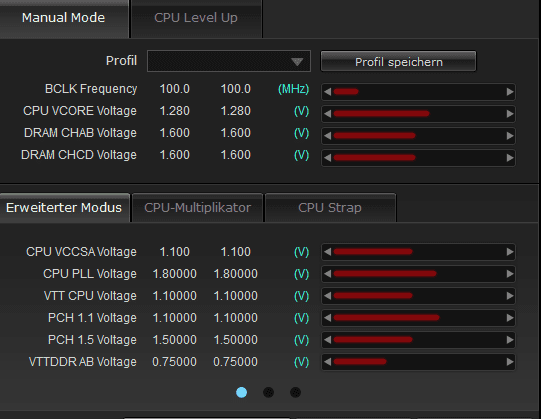Click Profil speichern button
The image size is (541, 419).
pos(399,61)
